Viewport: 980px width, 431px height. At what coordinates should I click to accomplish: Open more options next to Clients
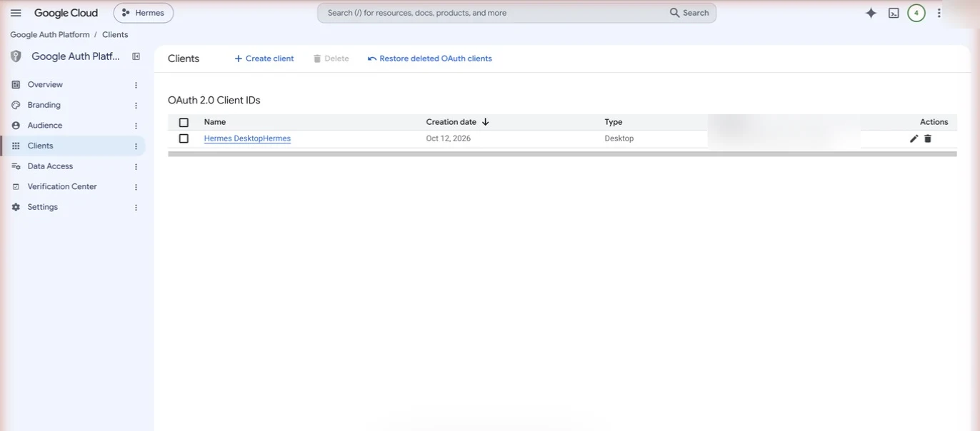click(x=136, y=146)
